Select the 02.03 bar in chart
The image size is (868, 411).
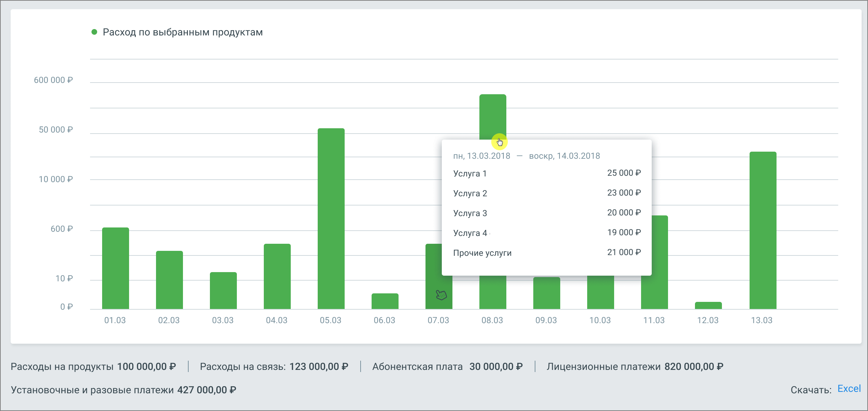pos(169,280)
